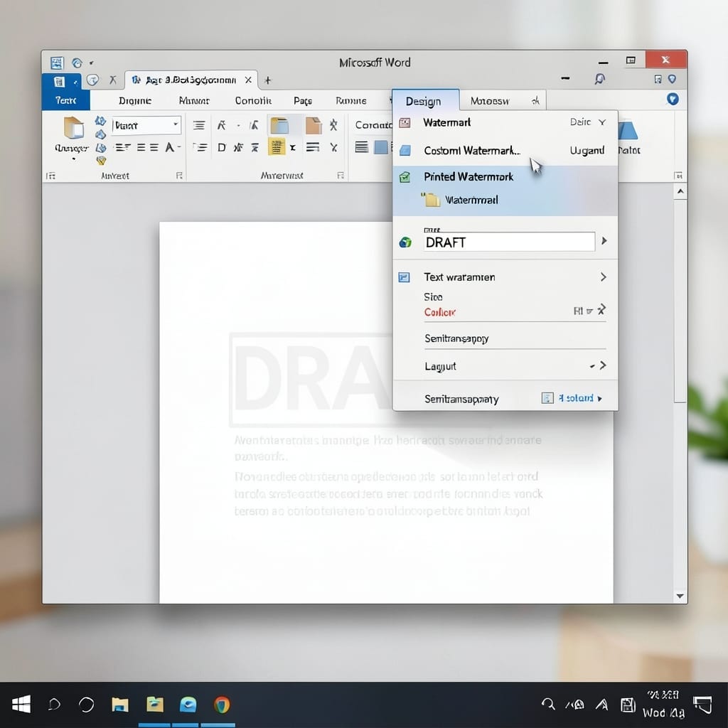This screenshot has width=728, height=728.
Task: Choose Watermarl menu entry
Action: click(x=446, y=122)
